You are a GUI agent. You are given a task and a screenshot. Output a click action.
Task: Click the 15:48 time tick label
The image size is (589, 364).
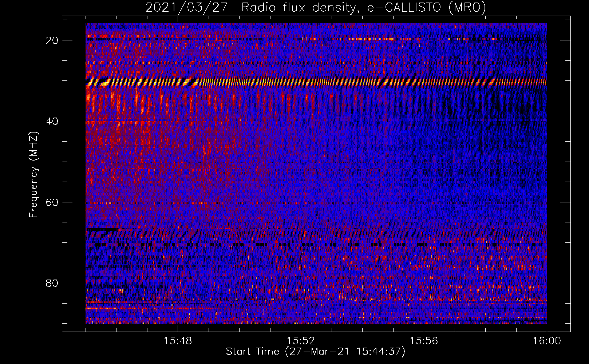[x=178, y=341]
